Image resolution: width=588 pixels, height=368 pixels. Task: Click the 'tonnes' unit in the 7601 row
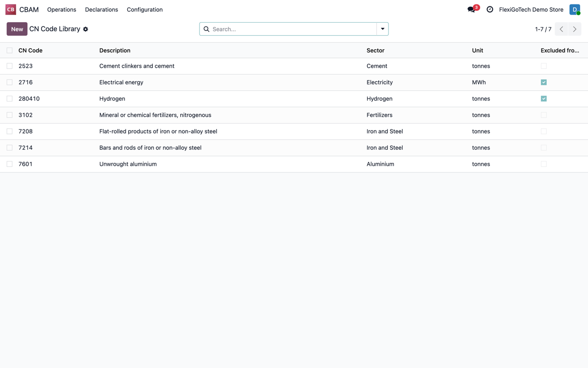coord(481,164)
